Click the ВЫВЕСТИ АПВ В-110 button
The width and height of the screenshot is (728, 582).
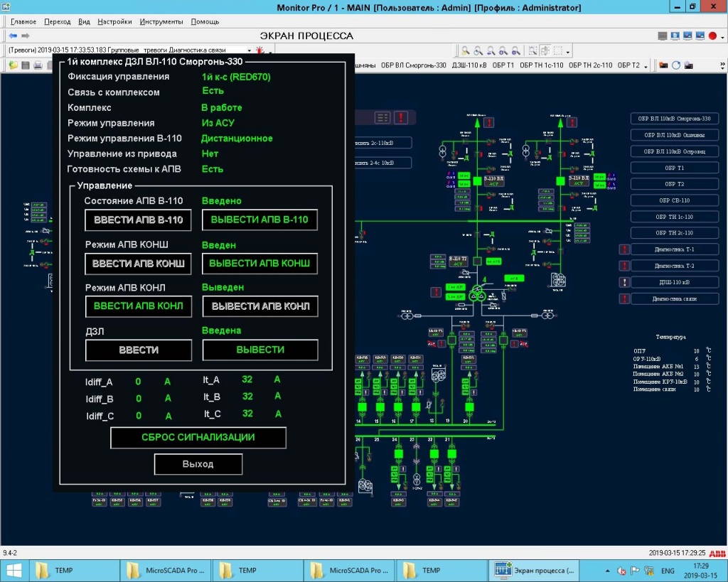259,220
